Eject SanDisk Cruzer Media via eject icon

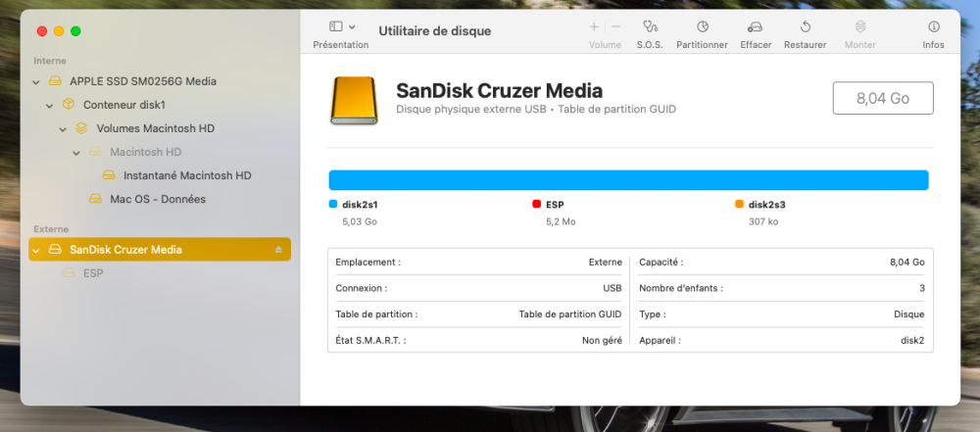pyautogui.click(x=278, y=250)
